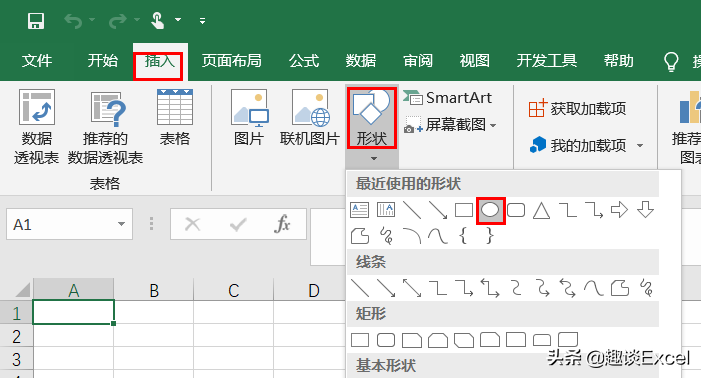
Task: Select row 2 header
Action: (17, 336)
